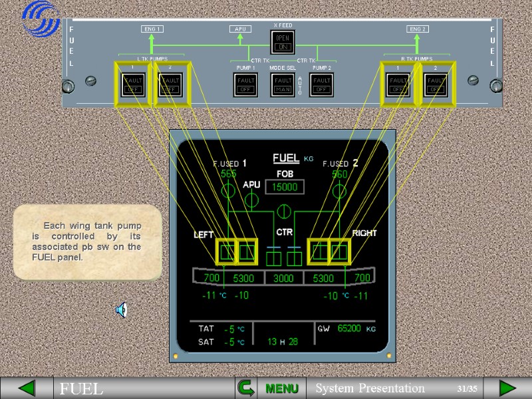532x399 pixels.
Task: Click the APU valve circle on display
Action: point(251,200)
